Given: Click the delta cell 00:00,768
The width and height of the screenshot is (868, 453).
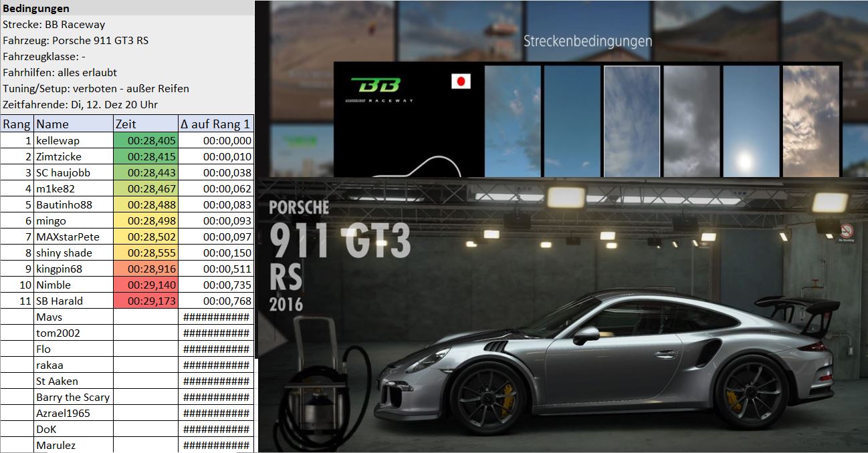Looking at the screenshot, I should point(216,301).
